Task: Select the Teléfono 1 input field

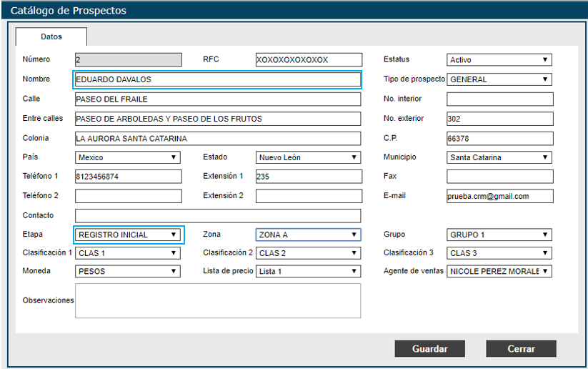Action: pyautogui.click(x=129, y=177)
